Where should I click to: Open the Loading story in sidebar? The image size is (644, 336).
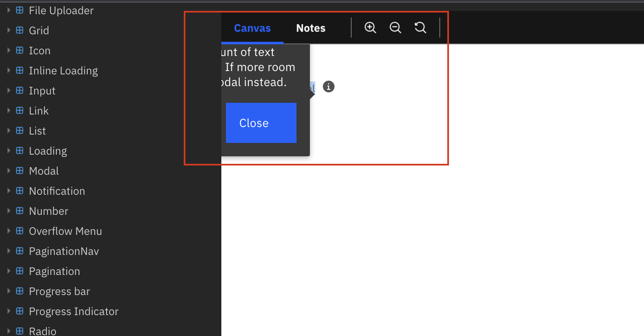[x=48, y=151]
